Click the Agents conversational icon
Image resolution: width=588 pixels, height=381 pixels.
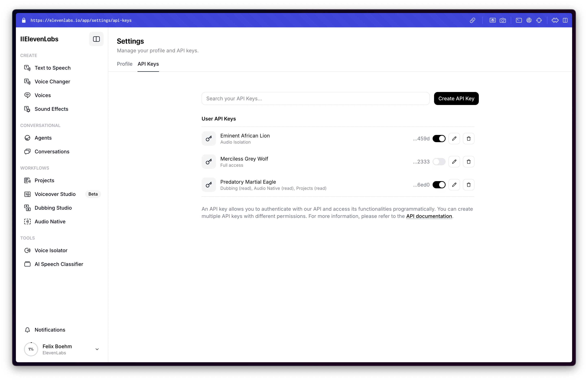point(27,138)
